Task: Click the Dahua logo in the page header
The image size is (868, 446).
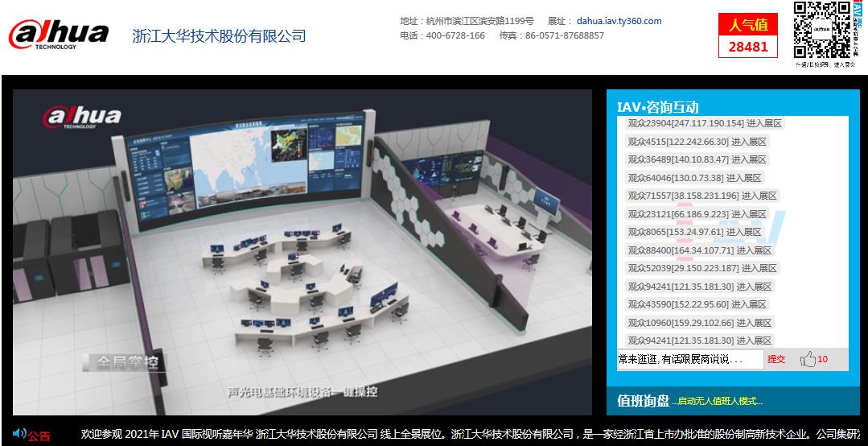Action: 58,35
